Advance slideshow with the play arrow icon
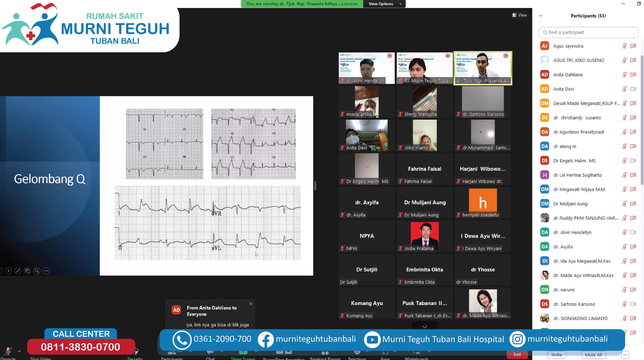The height and width of the screenshot is (360, 644). pyautogui.click(x=8, y=271)
